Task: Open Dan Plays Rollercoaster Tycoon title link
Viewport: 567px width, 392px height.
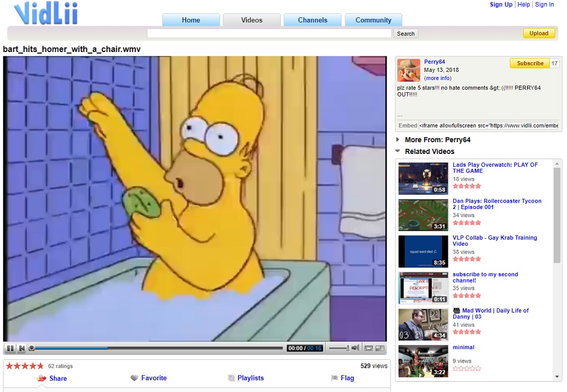Action: [497, 204]
